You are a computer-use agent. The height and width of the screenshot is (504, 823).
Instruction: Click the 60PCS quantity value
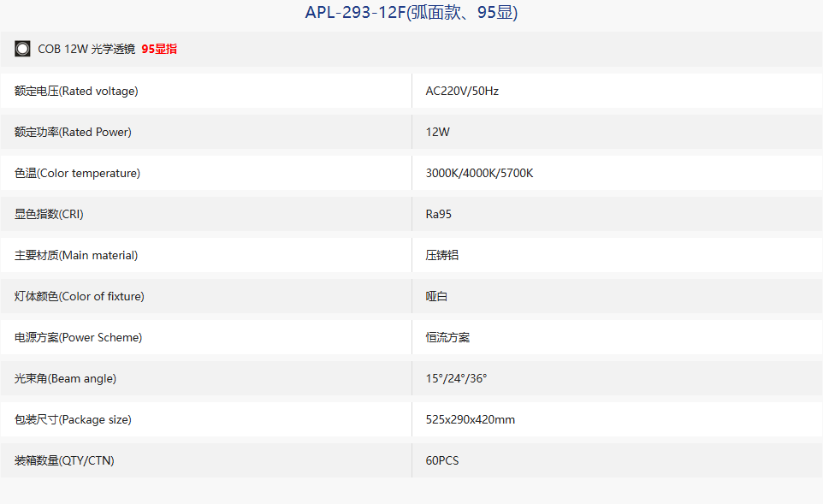coord(442,460)
